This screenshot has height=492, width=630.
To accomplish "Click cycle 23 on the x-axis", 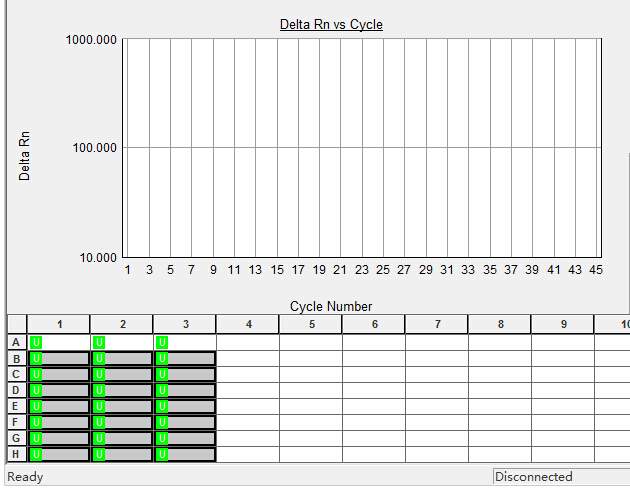I will [x=362, y=269].
